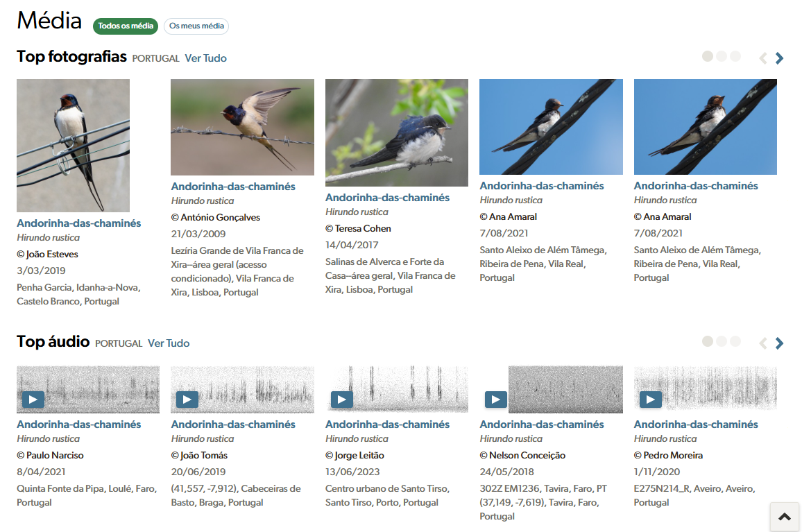Go to previous page of Top fotografias

click(762, 58)
